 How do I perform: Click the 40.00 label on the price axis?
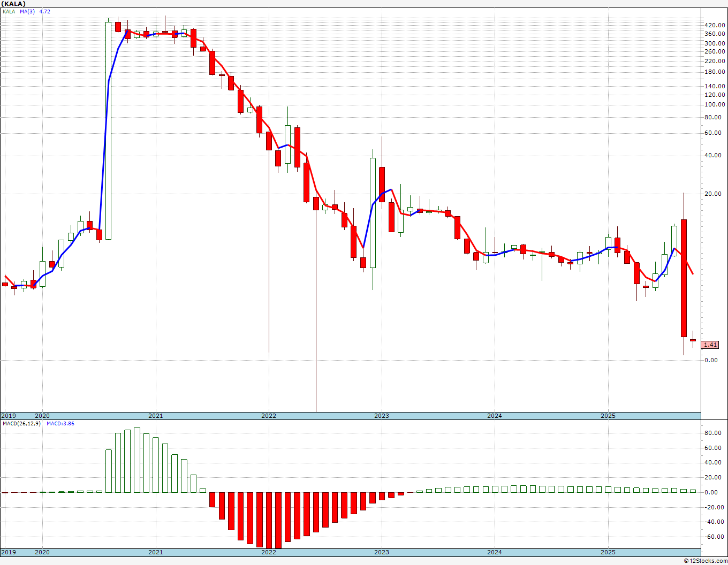714,156
